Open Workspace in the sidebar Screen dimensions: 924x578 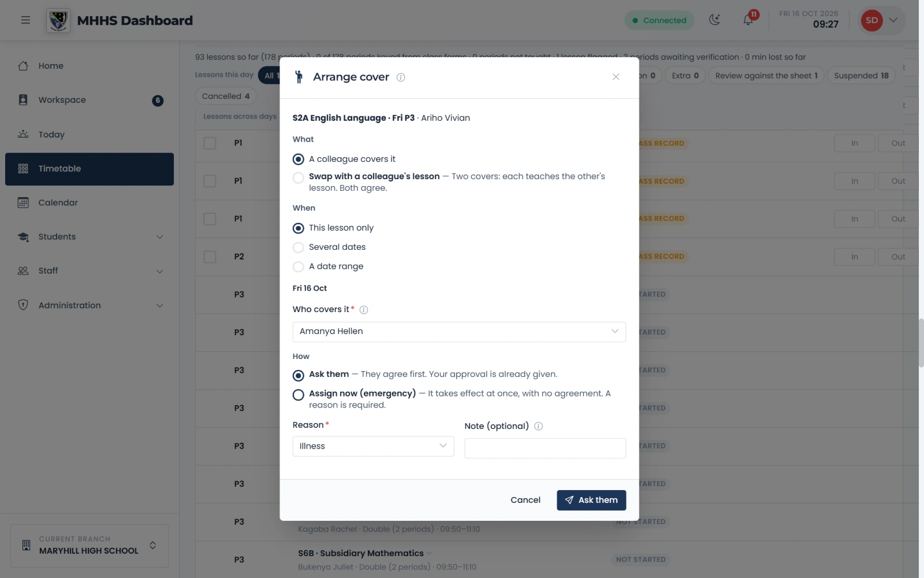90,100
